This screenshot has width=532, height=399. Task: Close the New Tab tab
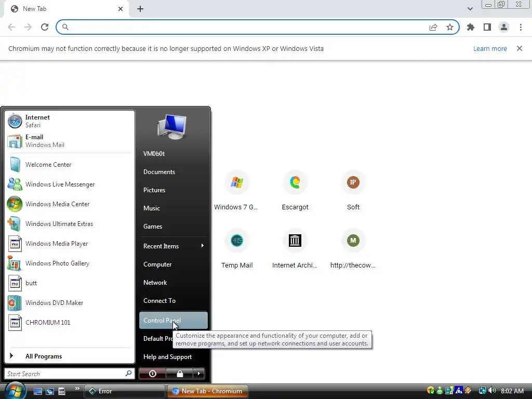point(121,9)
